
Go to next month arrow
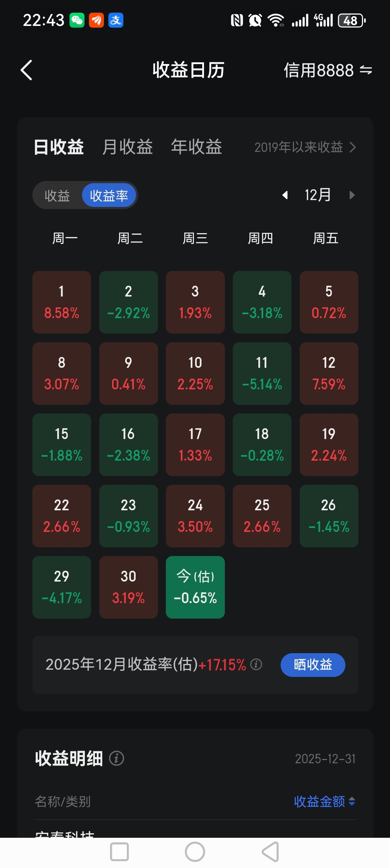(352, 195)
